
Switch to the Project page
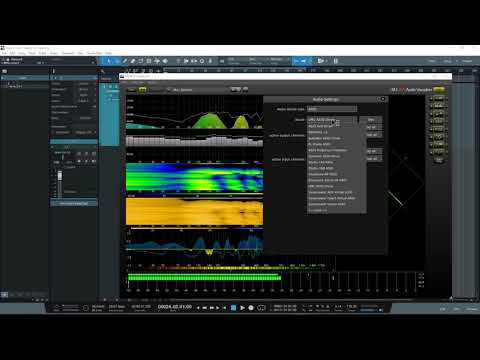[x=467, y=61]
